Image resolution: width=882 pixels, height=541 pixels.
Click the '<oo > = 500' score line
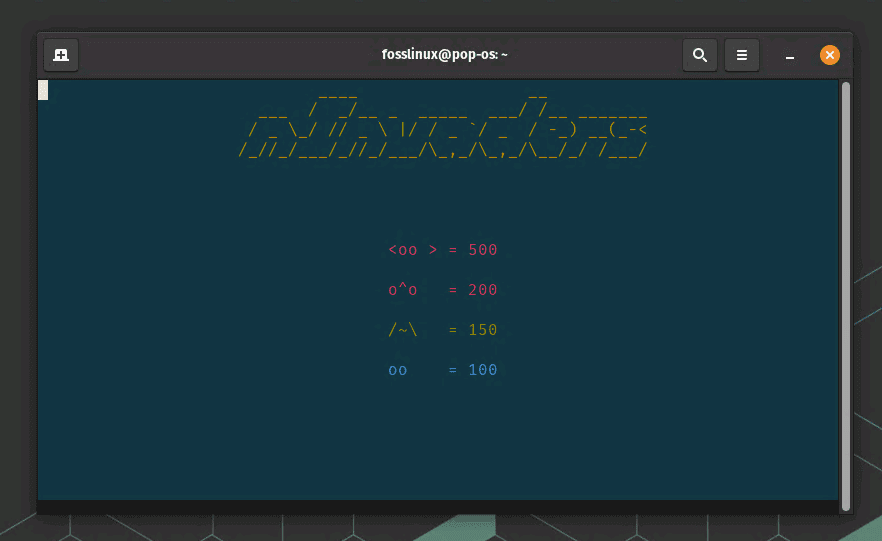click(x=443, y=250)
